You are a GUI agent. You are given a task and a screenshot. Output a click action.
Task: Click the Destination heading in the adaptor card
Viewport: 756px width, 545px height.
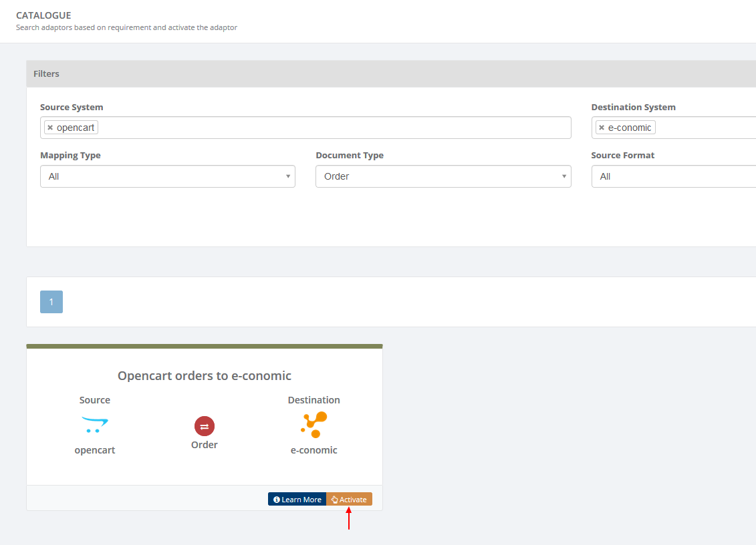coord(314,400)
